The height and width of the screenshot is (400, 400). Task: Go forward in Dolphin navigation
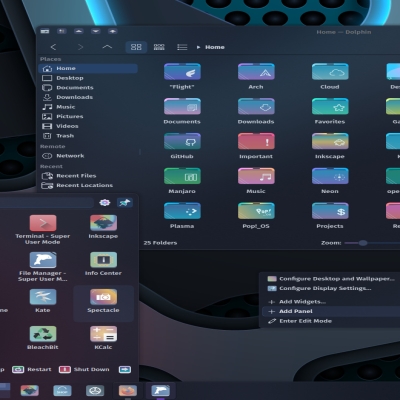[x=80, y=47]
